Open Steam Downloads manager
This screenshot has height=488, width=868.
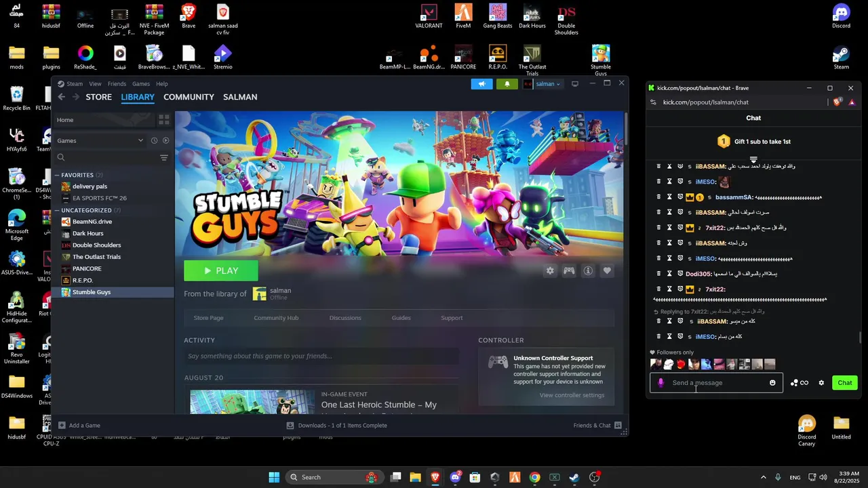click(x=337, y=425)
